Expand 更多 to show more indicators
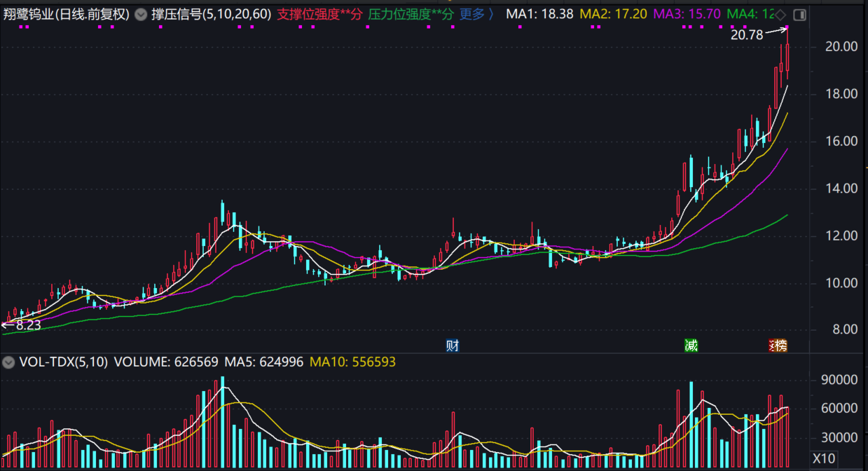 pyautogui.click(x=476, y=14)
